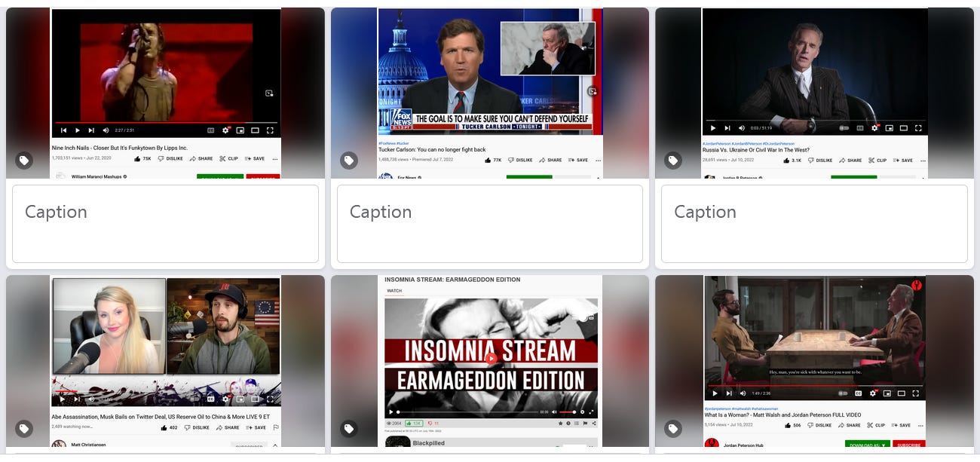Click play icon in What Is a Woman player
This screenshot has height=462, width=980.
click(715, 393)
